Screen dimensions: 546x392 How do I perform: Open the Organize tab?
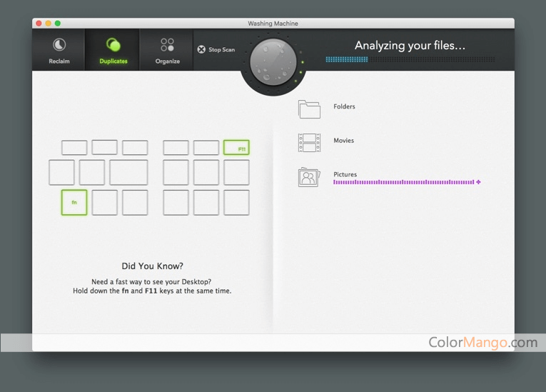(167, 50)
